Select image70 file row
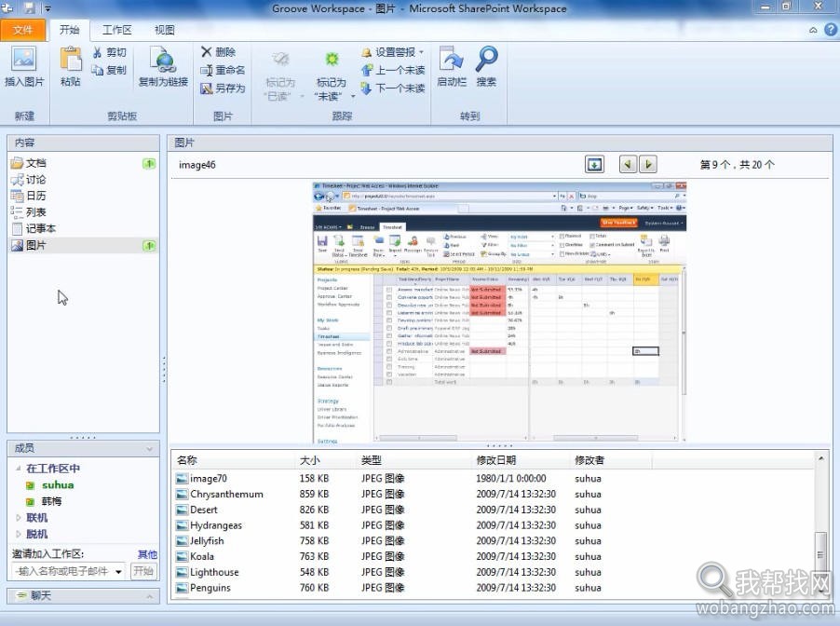840x626 pixels. coord(493,479)
